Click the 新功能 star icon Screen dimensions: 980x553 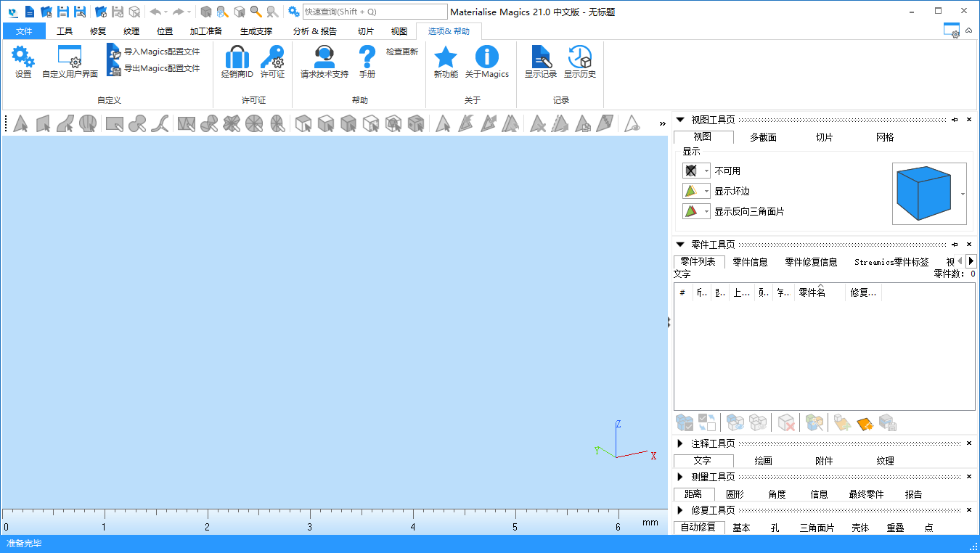point(446,57)
